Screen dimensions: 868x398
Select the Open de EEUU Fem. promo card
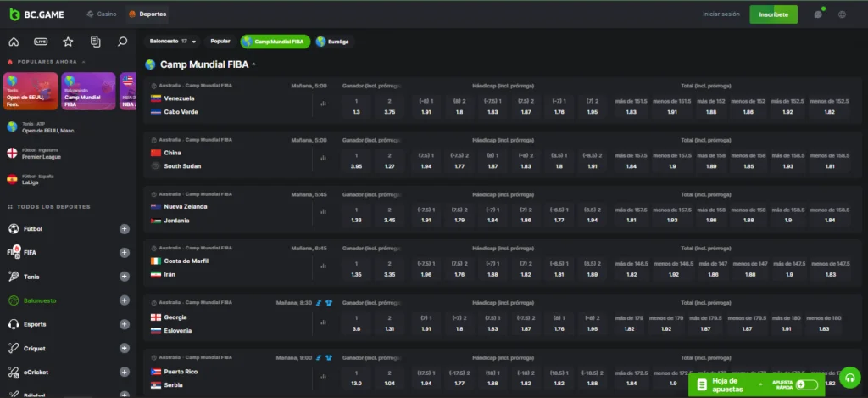[x=31, y=92]
